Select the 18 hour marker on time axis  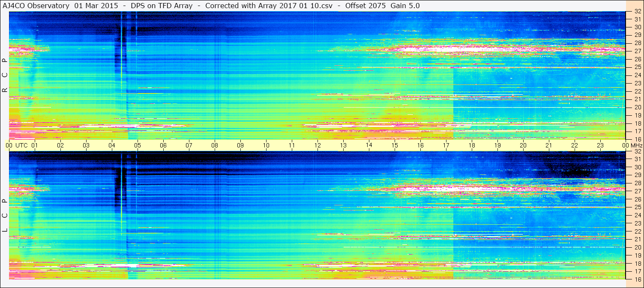[472, 145]
